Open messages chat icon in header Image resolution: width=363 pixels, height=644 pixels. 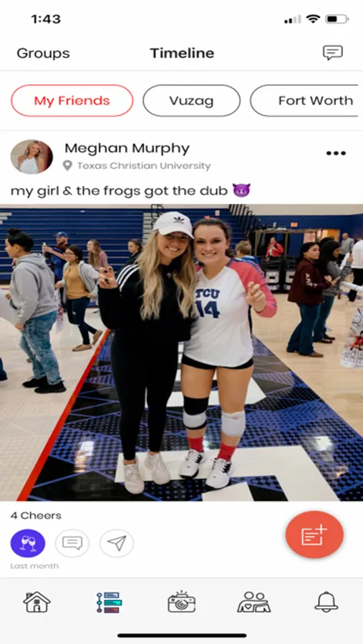point(333,52)
